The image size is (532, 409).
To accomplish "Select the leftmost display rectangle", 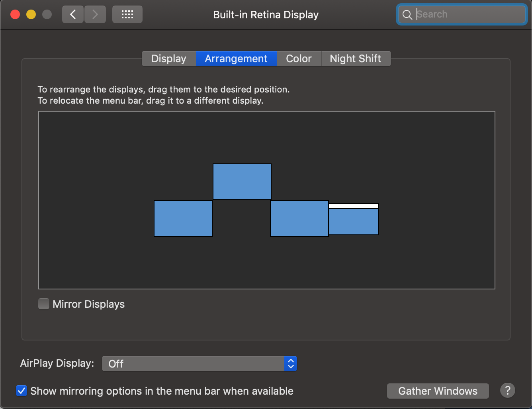I will click(x=183, y=218).
